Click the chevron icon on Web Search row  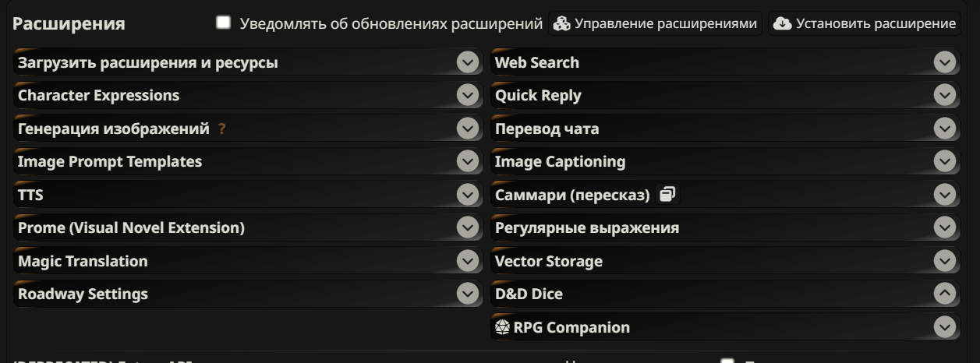point(944,63)
